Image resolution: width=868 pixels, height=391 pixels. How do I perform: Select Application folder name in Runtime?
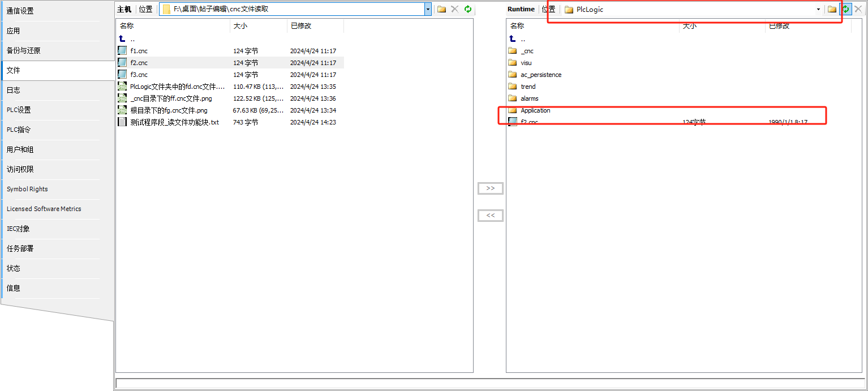click(x=535, y=110)
